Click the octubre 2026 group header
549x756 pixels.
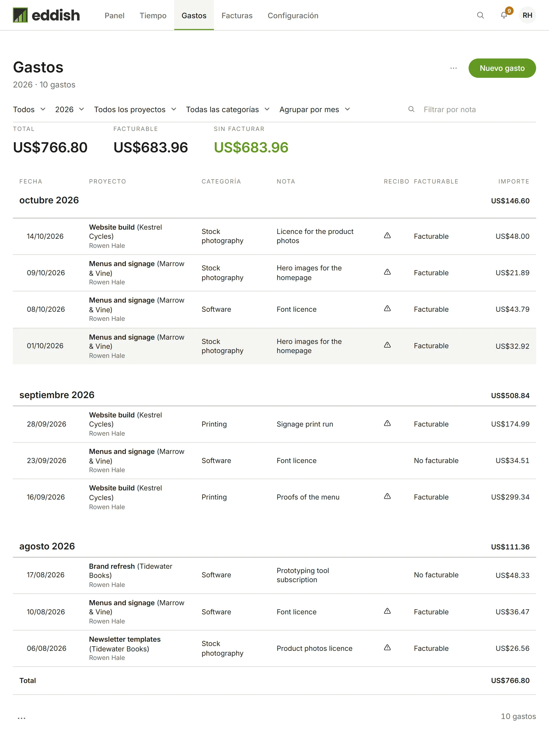49,200
